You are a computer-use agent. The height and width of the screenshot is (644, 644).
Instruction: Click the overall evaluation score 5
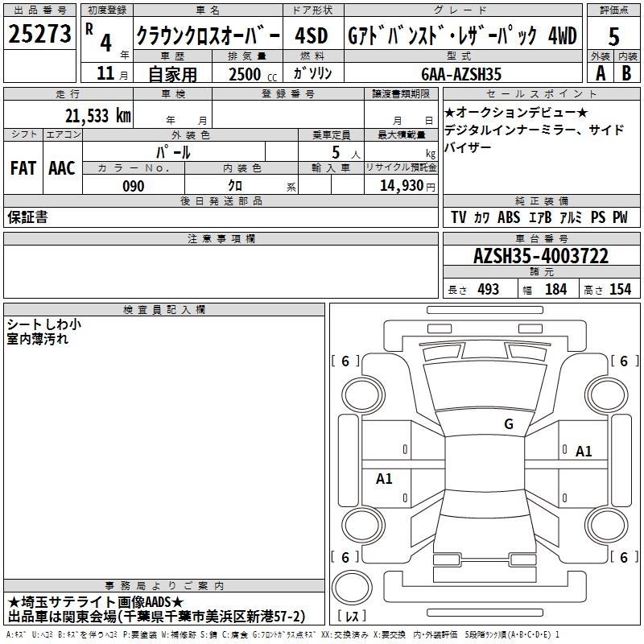[x=613, y=36]
